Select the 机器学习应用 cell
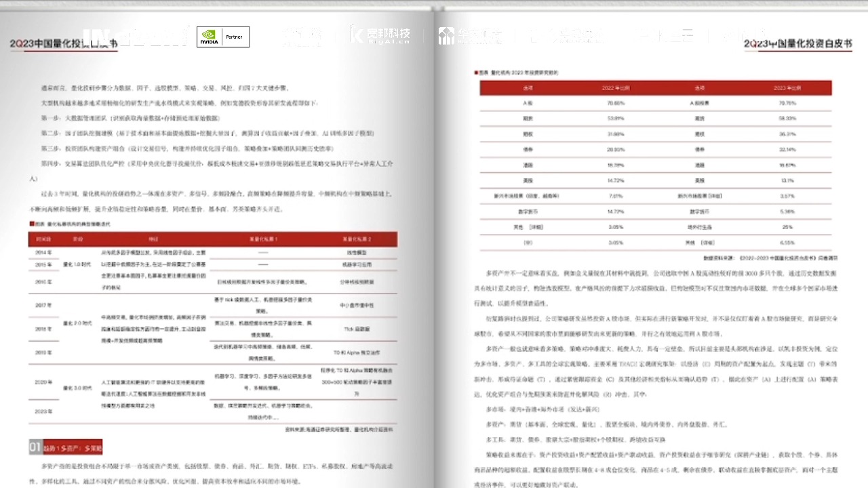This screenshot has height=488, width=868. (x=357, y=265)
